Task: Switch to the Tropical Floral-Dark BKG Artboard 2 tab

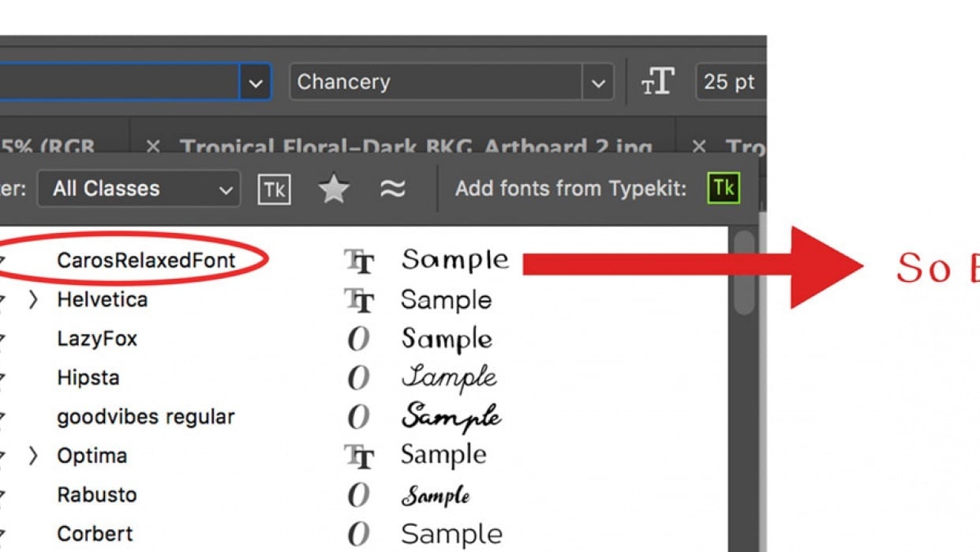Action: [416, 148]
